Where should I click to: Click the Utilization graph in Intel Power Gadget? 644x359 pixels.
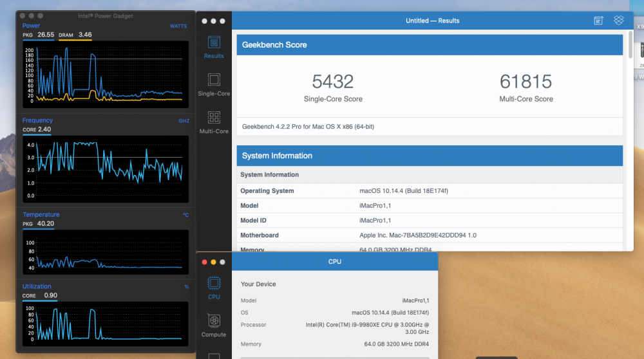[106, 324]
